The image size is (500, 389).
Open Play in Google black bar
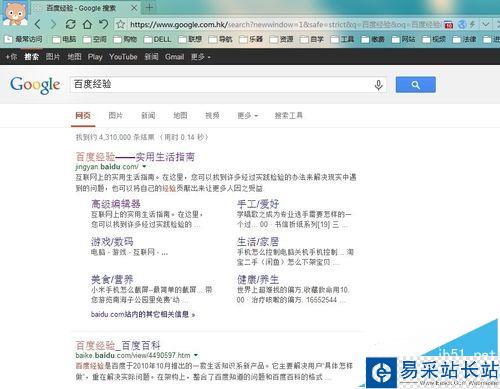[x=95, y=57]
